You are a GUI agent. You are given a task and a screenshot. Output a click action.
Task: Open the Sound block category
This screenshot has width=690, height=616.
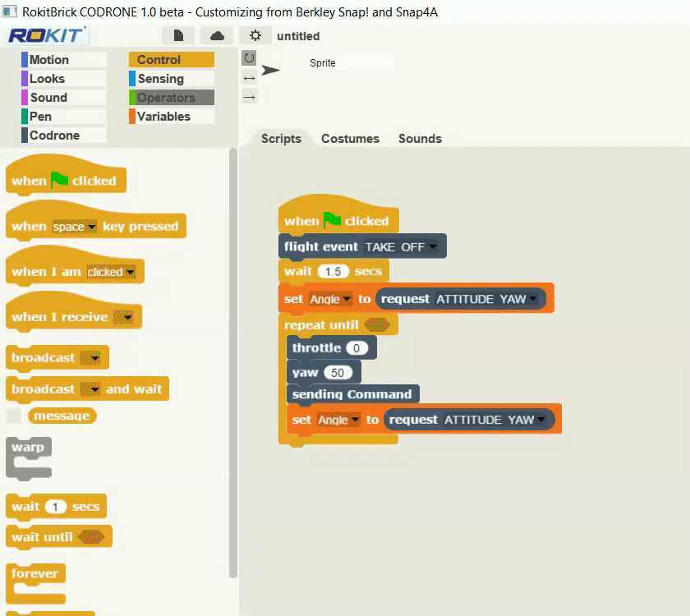coord(64,98)
